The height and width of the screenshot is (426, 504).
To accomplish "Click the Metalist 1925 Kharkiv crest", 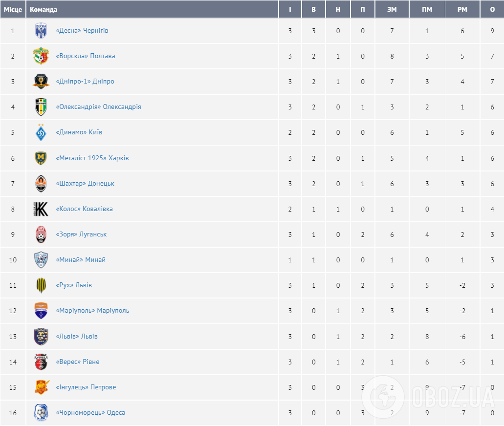I will [x=41, y=158].
